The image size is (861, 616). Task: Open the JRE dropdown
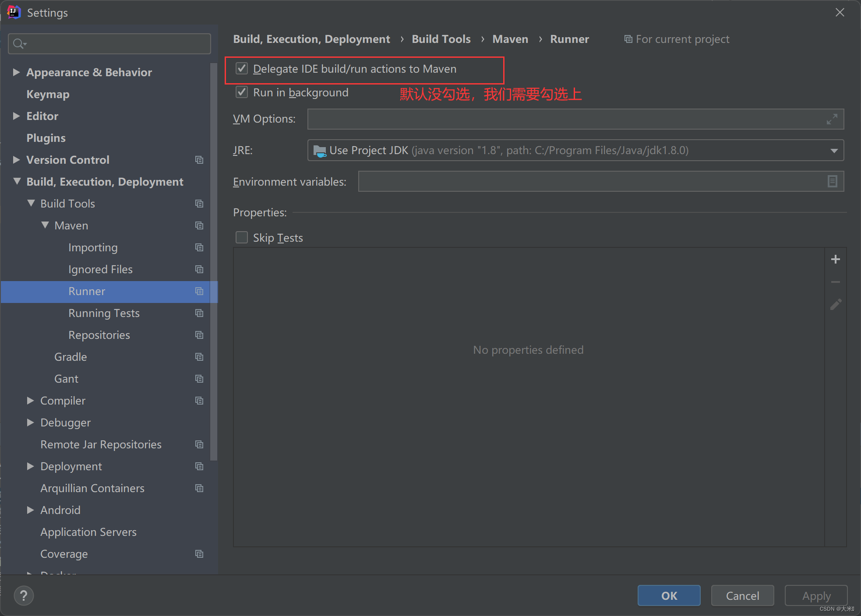[x=833, y=150]
